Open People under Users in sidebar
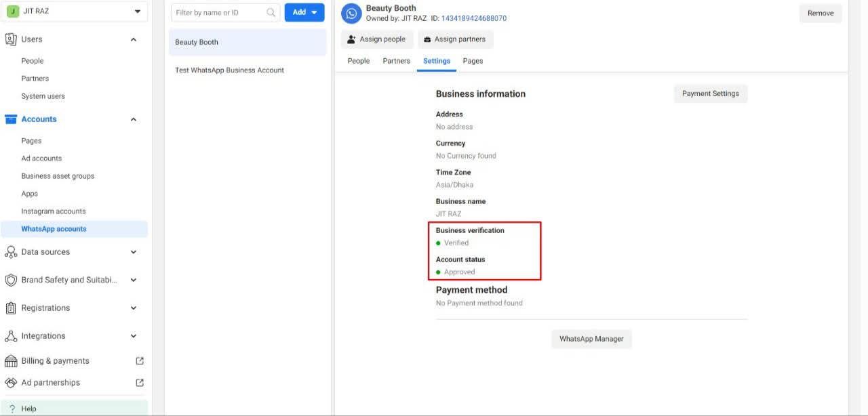Viewport: 868px width, 416px height. (x=33, y=61)
